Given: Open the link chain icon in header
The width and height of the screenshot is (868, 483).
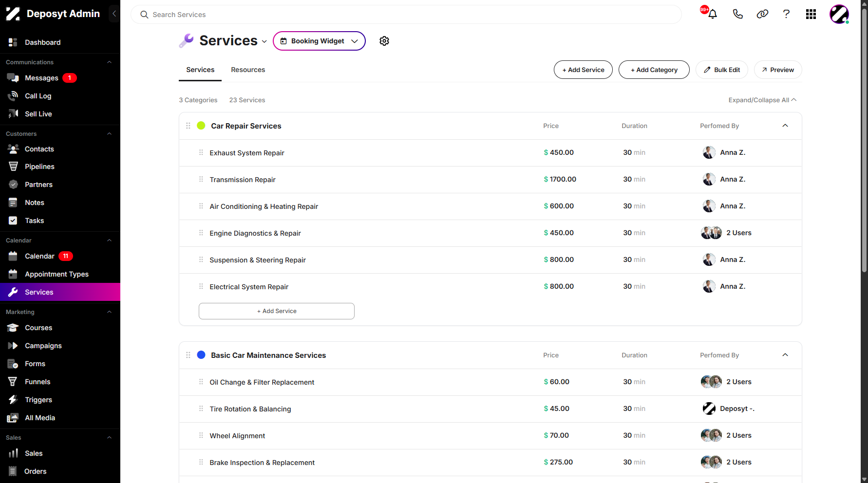Looking at the screenshot, I should [x=762, y=14].
